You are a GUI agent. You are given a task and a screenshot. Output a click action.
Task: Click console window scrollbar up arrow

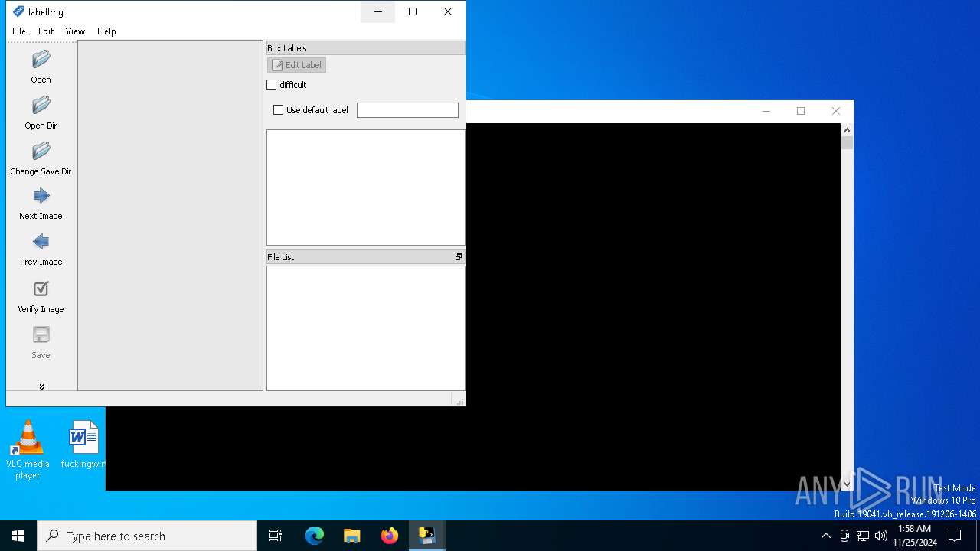pos(847,130)
